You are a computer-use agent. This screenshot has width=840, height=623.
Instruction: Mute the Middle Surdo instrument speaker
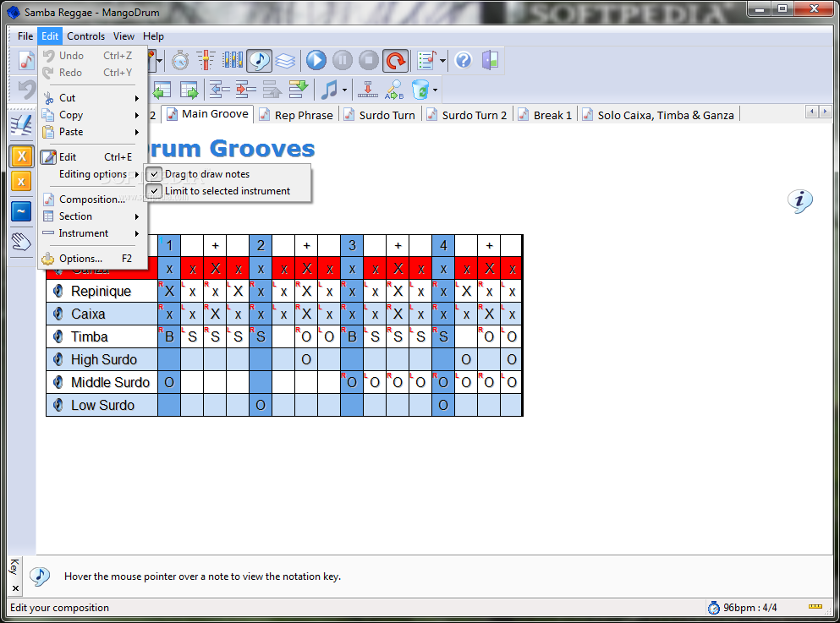coord(58,382)
